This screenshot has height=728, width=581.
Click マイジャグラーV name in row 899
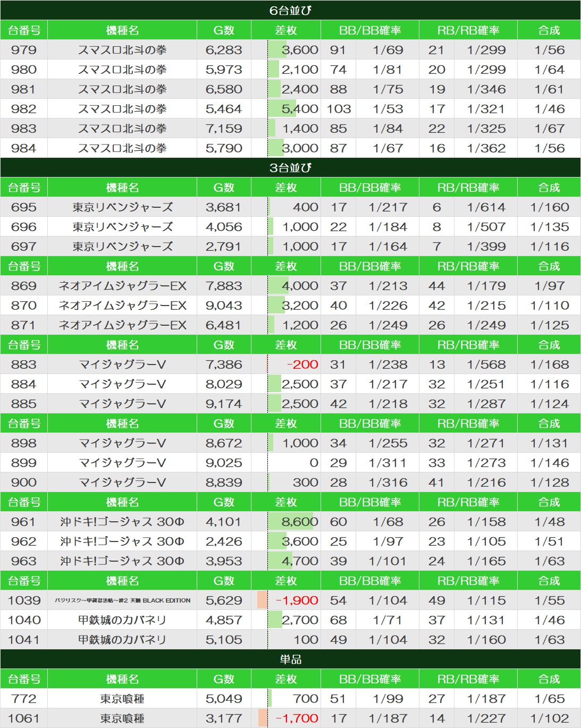(122, 463)
